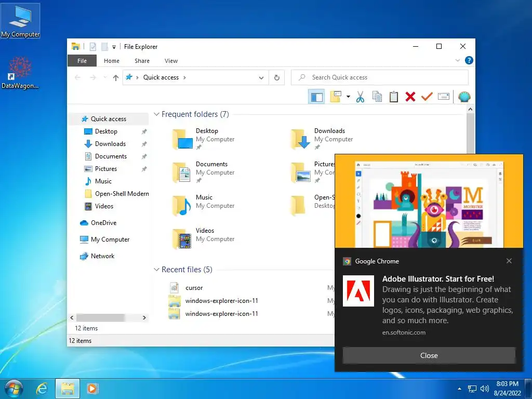Click the Rename icon in toolbar
The height and width of the screenshot is (399, 532).
444,97
